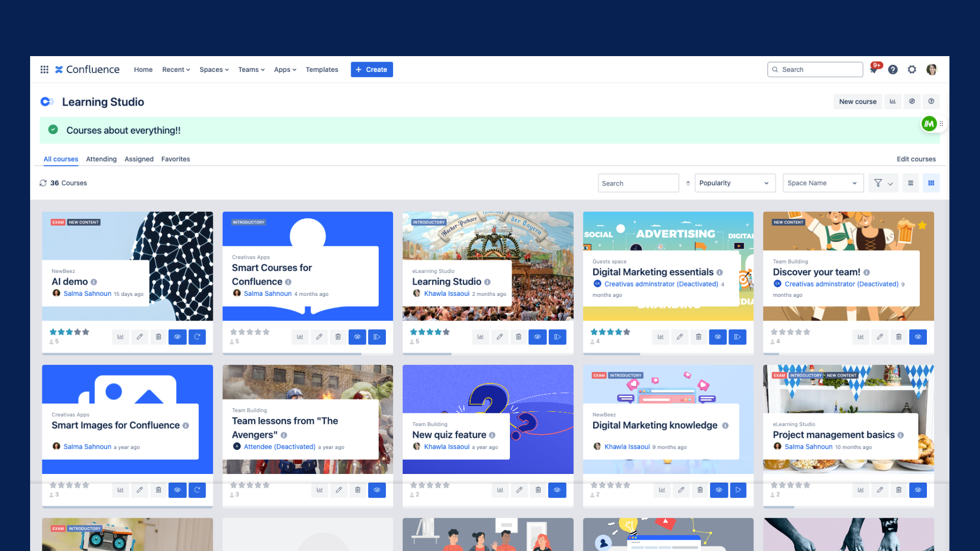Expand the Popularity sort dropdown
The width and height of the screenshot is (980, 551).
(734, 183)
